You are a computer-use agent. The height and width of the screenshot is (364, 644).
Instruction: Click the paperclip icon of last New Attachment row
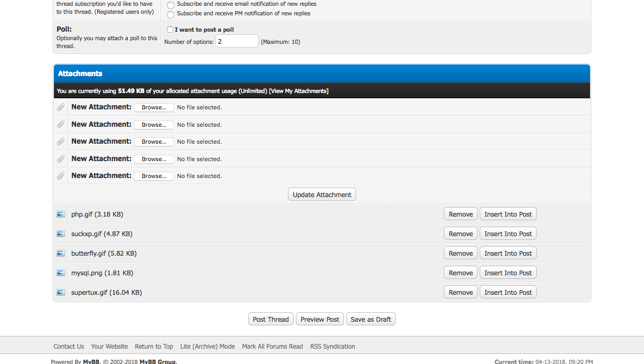[61, 176]
